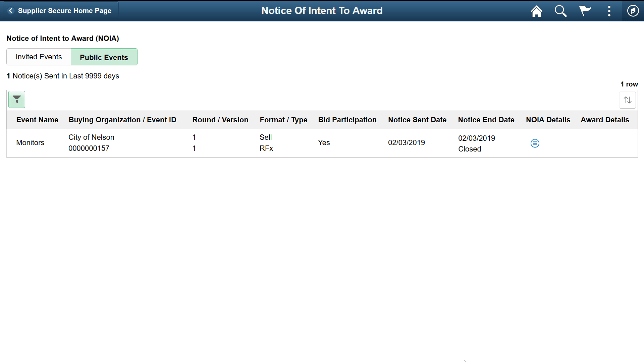This screenshot has width=644, height=362.
Task: Open the Home icon in the header
Action: pos(536,11)
